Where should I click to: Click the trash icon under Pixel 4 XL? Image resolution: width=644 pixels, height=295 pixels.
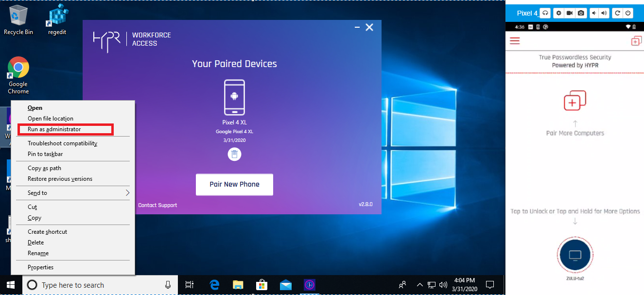(x=234, y=155)
